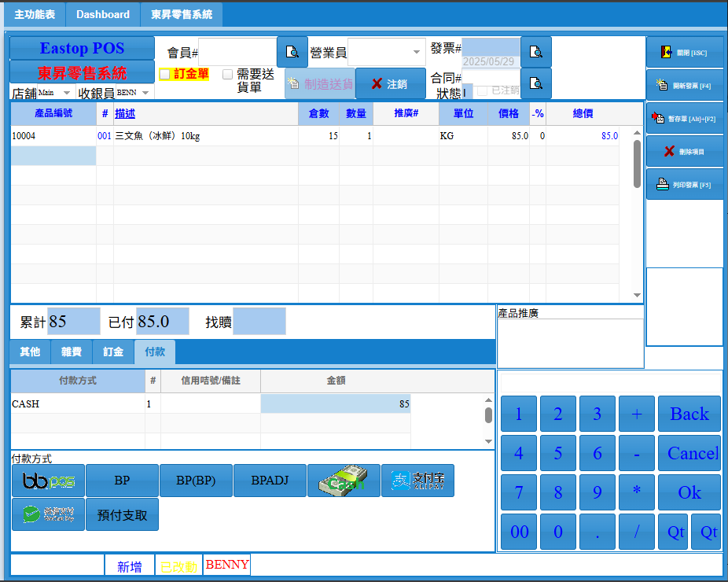The image size is (728, 582).
Task: Click the 累計 total field showing 85
Action: (x=73, y=321)
